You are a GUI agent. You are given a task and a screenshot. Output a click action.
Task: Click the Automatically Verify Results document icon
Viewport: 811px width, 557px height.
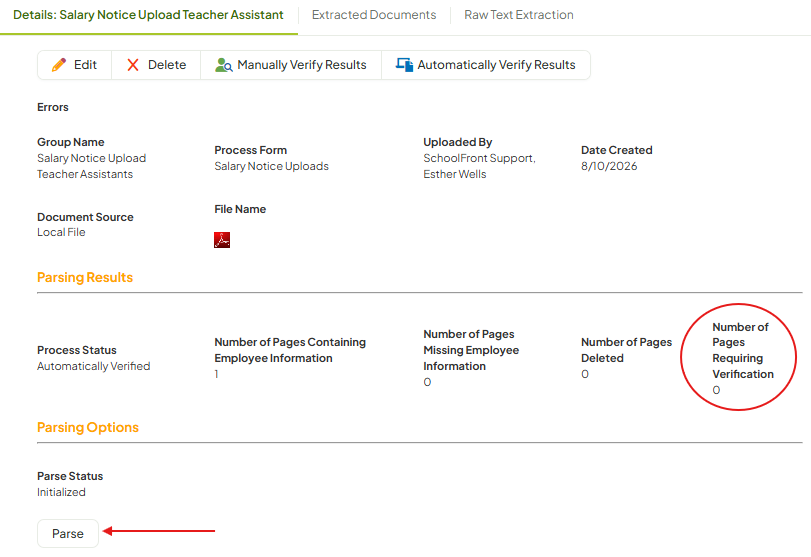pyautogui.click(x=404, y=65)
